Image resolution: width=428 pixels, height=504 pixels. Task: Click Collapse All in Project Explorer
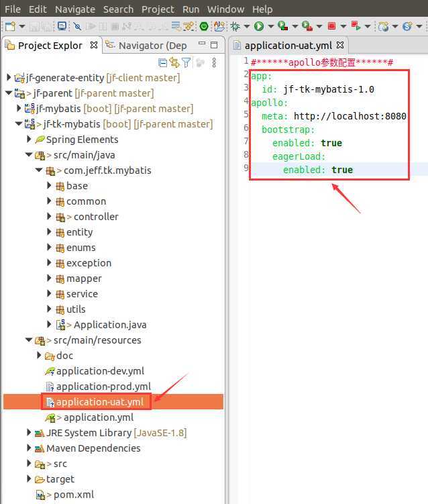pyautogui.click(x=163, y=62)
